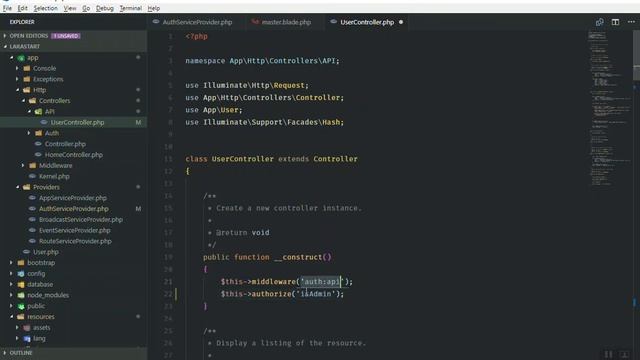
Task: Click the database folder icon
Action: pyautogui.click(x=21, y=284)
